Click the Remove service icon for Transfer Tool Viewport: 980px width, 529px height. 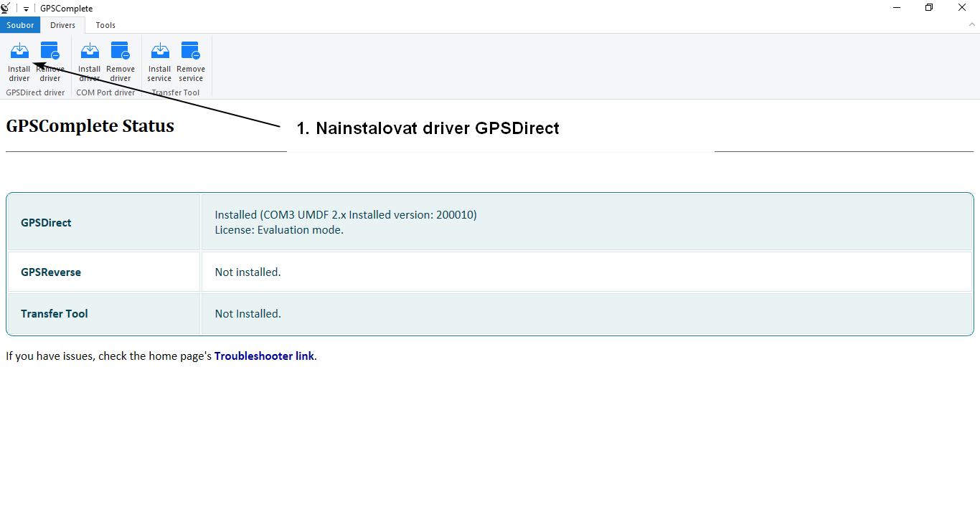[190, 61]
